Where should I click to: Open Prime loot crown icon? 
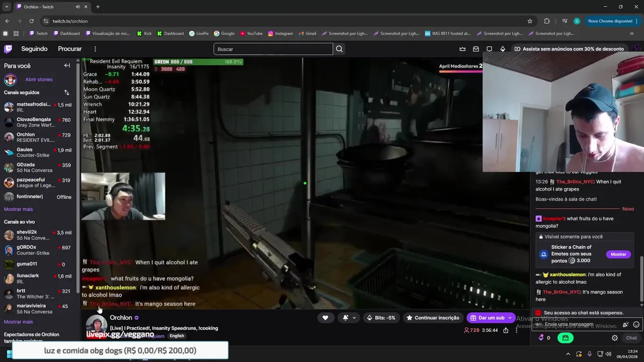click(x=462, y=49)
